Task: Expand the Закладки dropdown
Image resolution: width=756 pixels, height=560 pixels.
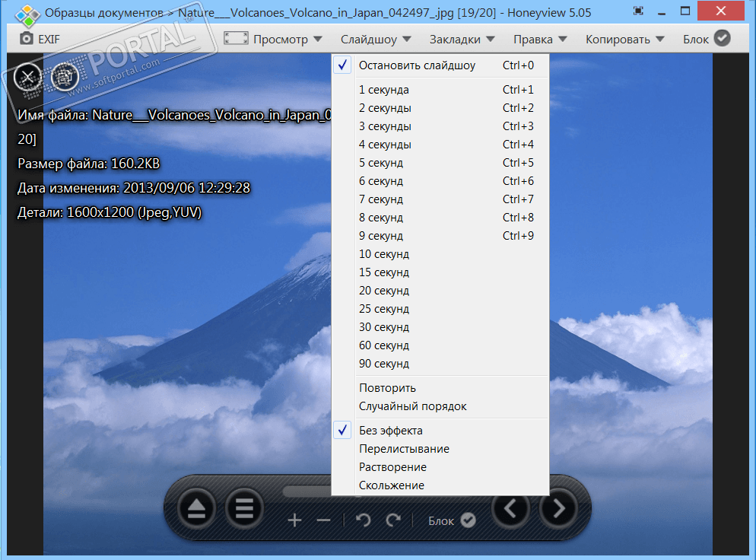Action: [462, 39]
